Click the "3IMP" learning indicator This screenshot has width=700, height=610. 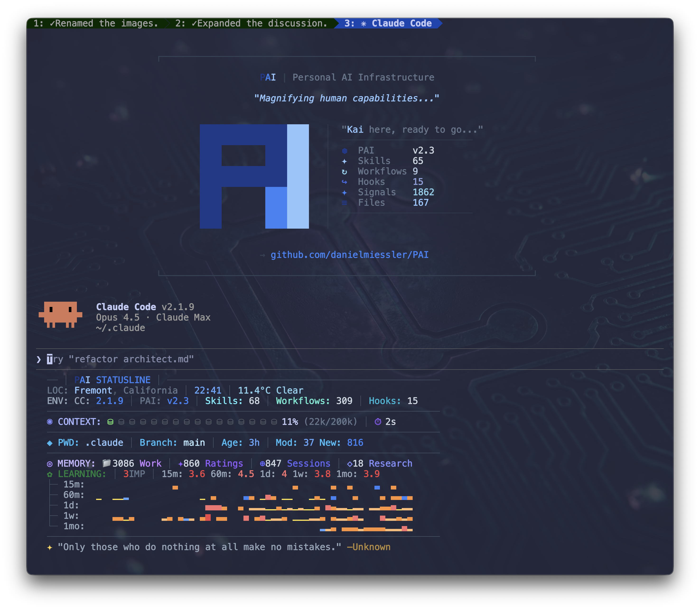(134, 474)
